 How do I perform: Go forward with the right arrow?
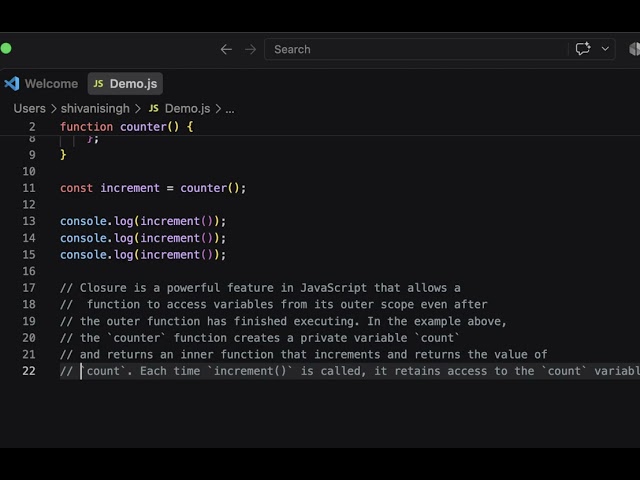[250, 49]
